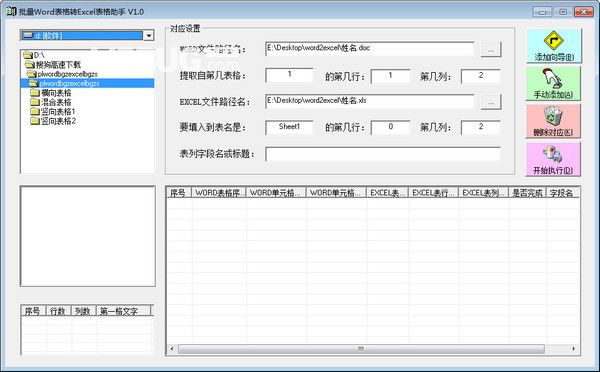Screen dimensions: 600x372
Task: Click the Sheet1 sheet name field
Action: (289, 127)
